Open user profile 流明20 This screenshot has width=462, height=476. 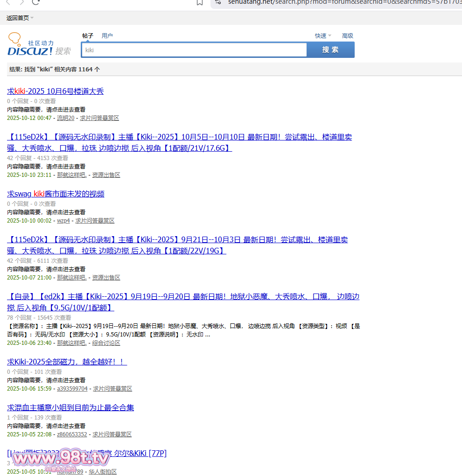pyautogui.click(x=65, y=118)
